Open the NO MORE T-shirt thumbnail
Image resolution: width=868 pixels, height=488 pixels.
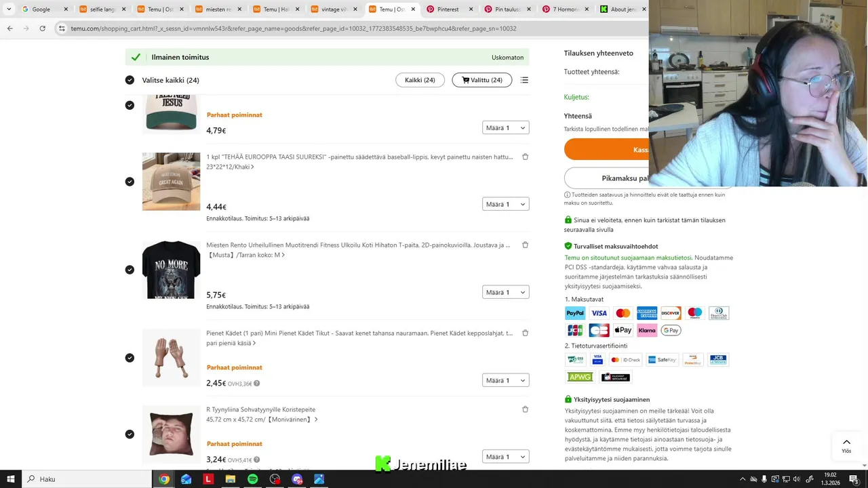(x=171, y=270)
